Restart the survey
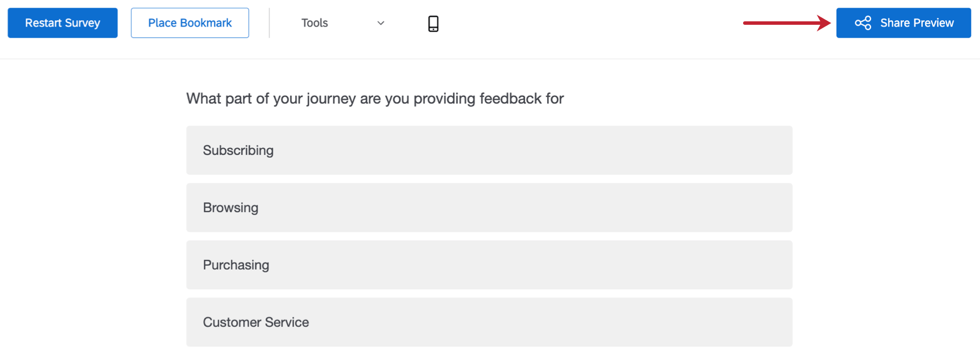 point(62,23)
